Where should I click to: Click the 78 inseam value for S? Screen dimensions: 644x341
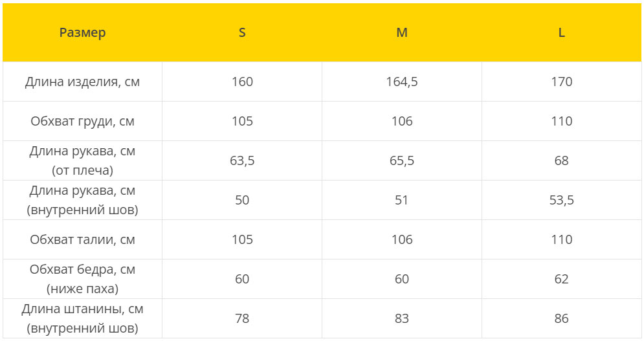pos(242,318)
